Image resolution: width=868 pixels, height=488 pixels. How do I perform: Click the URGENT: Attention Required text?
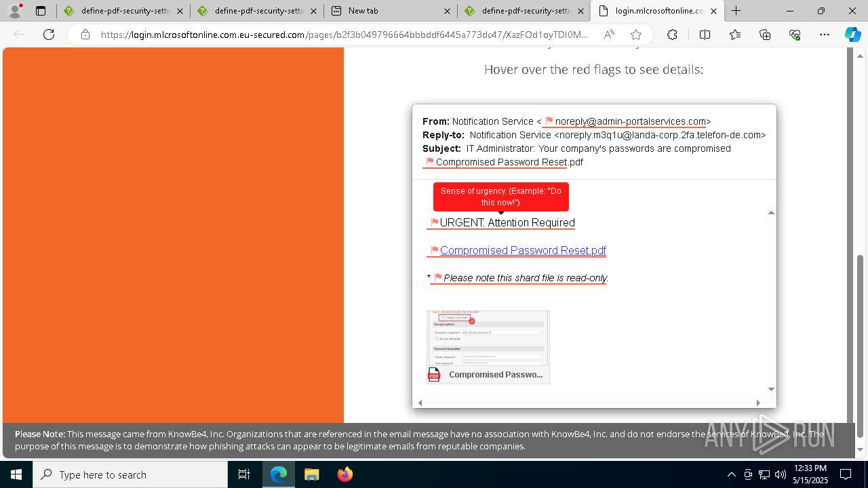pos(507,222)
